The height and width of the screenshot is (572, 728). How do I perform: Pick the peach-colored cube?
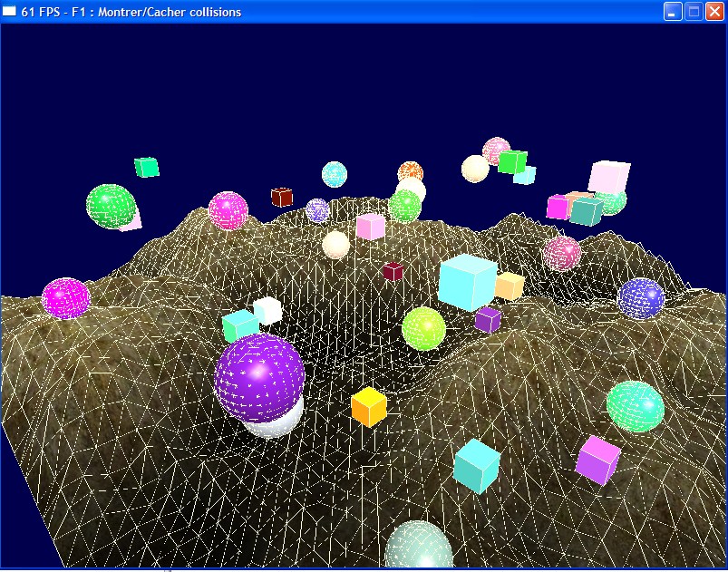510,286
